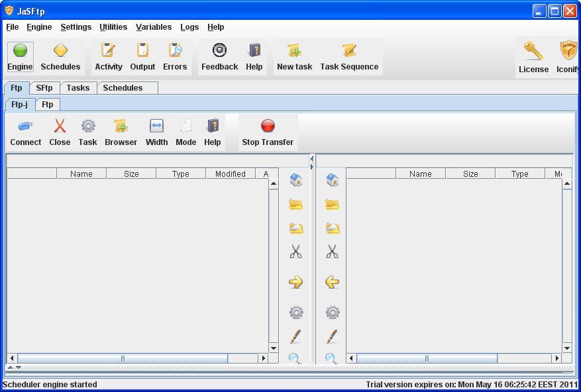Screen dimensions: 581x392
Task: Click the Mode toolbar button
Action: (186, 132)
